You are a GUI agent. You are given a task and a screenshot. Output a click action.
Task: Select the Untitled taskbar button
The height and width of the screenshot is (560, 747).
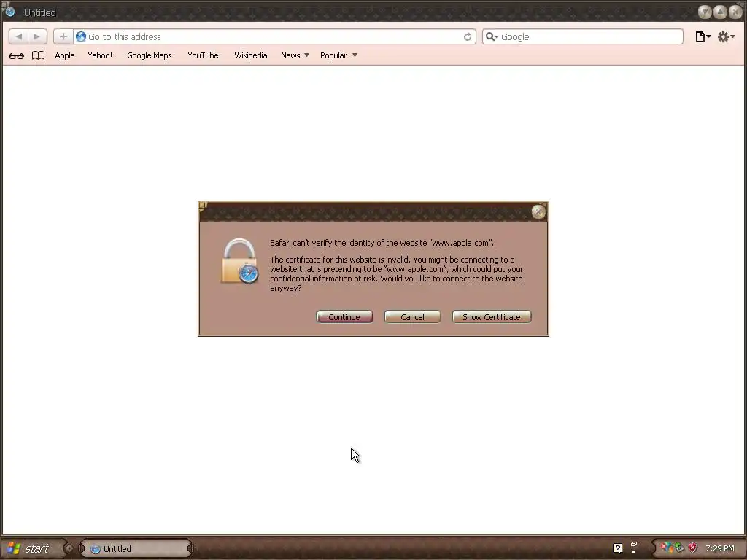[136, 548]
